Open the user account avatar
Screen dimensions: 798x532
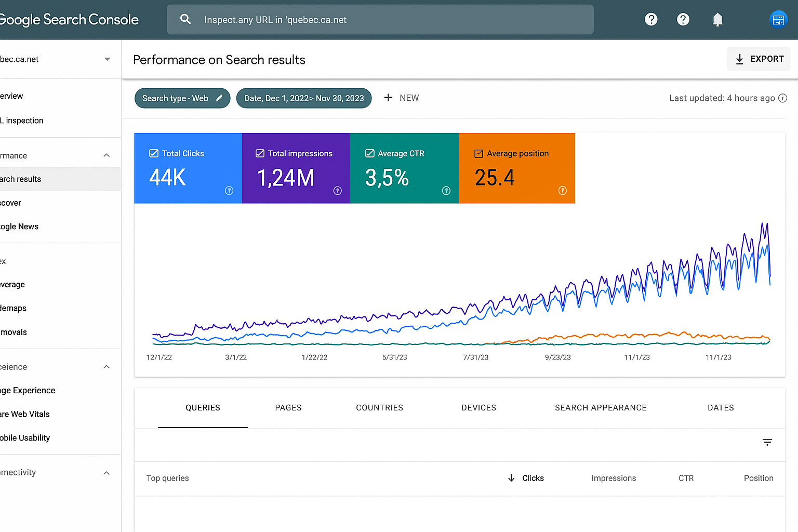pyautogui.click(x=778, y=20)
